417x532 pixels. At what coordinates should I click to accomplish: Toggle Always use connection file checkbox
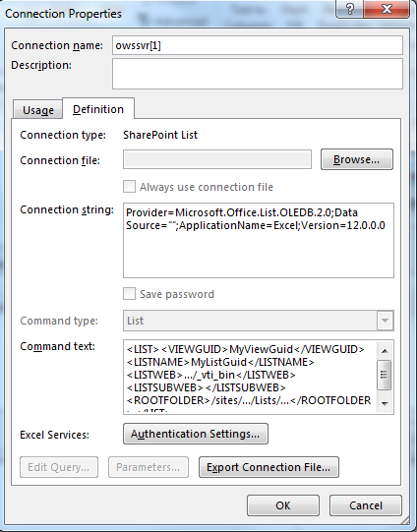coord(129,187)
